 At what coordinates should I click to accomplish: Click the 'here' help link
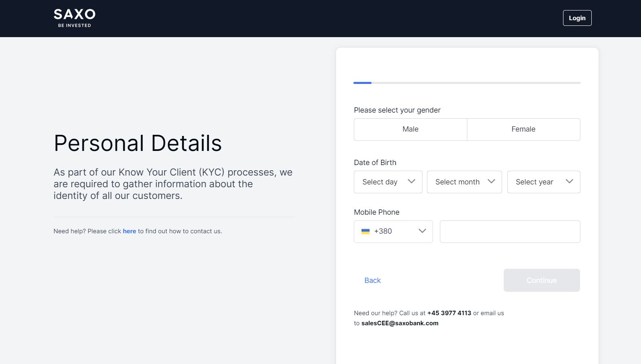[x=130, y=231]
